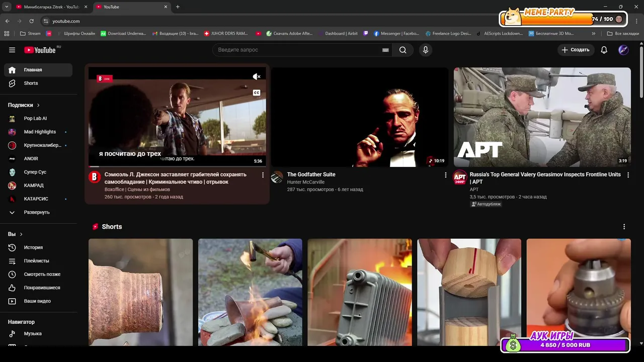Open the radiator with fire Short
644x362 pixels.
[360, 292]
